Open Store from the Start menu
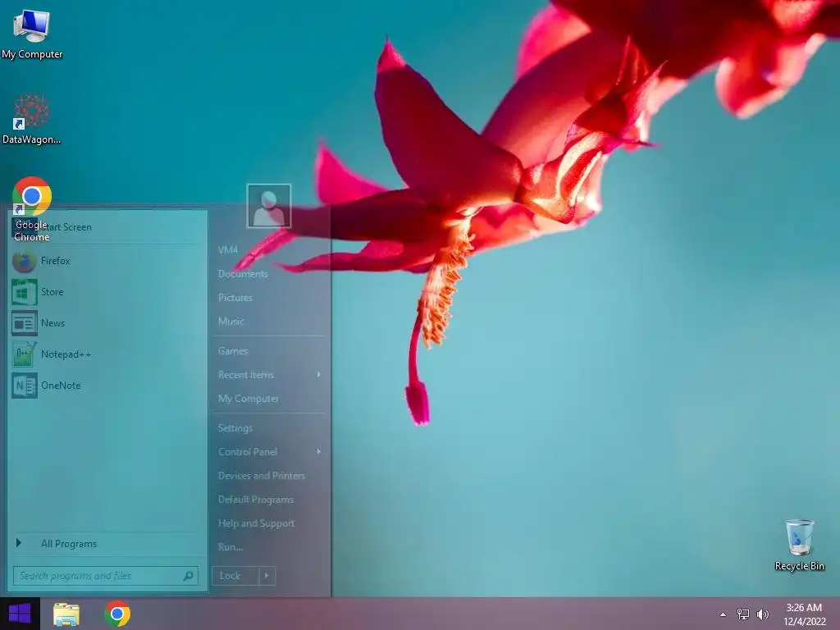This screenshot has height=630, width=840. 107,292
